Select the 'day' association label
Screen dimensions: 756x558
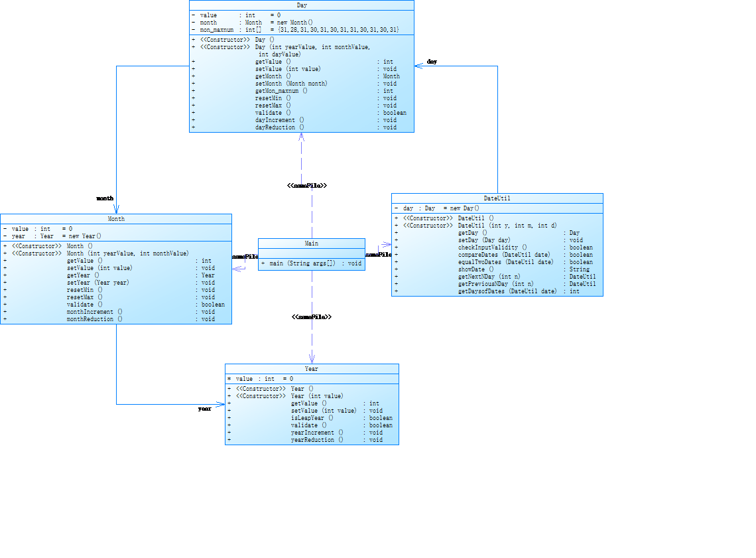(x=432, y=62)
